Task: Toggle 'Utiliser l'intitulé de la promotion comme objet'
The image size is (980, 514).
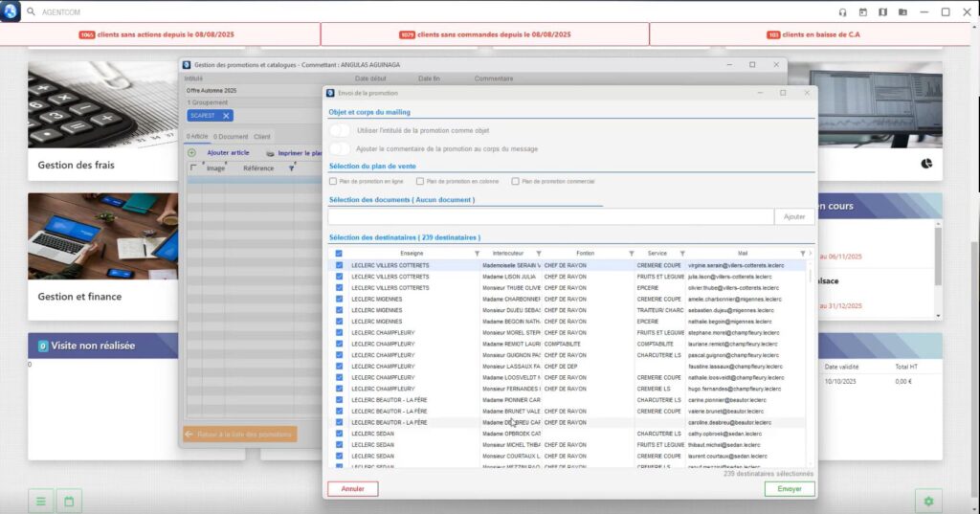Action: [x=340, y=130]
